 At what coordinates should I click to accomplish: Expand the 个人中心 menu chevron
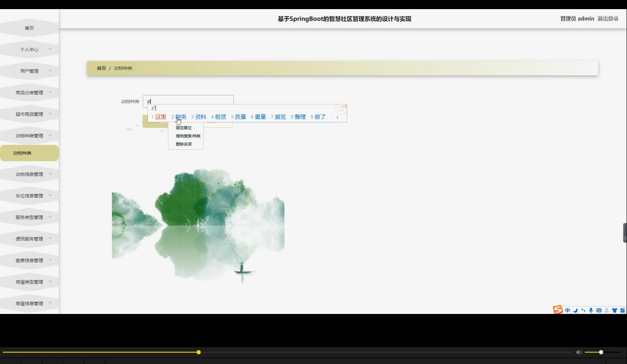pos(50,49)
